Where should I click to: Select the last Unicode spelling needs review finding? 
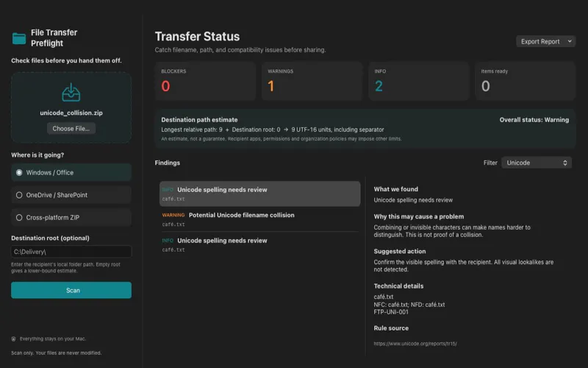[x=260, y=244]
